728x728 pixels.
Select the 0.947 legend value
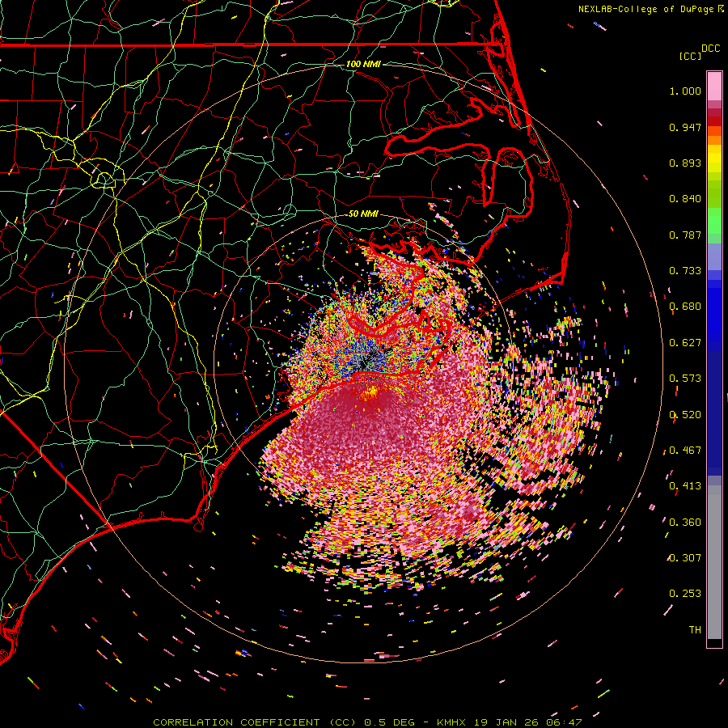point(685,127)
